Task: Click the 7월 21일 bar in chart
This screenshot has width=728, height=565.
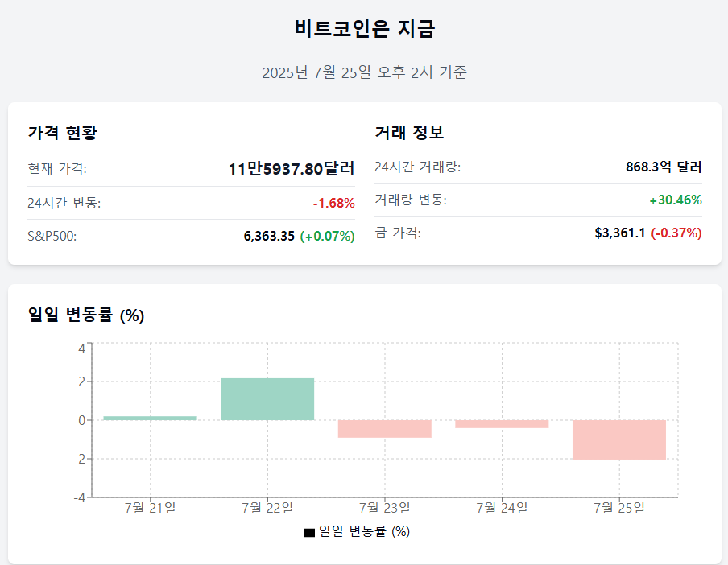Action: [x=150, y=418]
